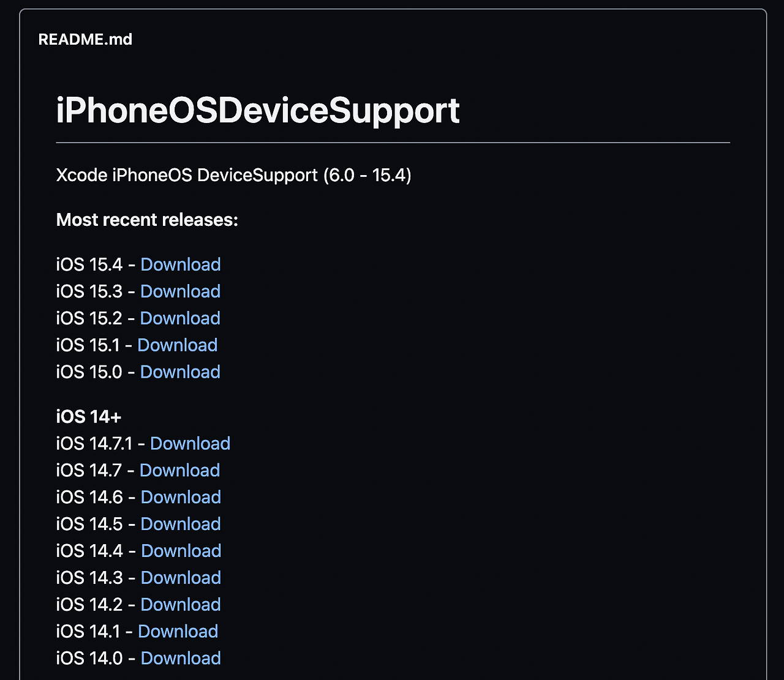The width and height of the screenshot is (784, 680).
Task: Select the iOS 15.4 version label text
Action: pyautogui.click(x=89, y=264)
